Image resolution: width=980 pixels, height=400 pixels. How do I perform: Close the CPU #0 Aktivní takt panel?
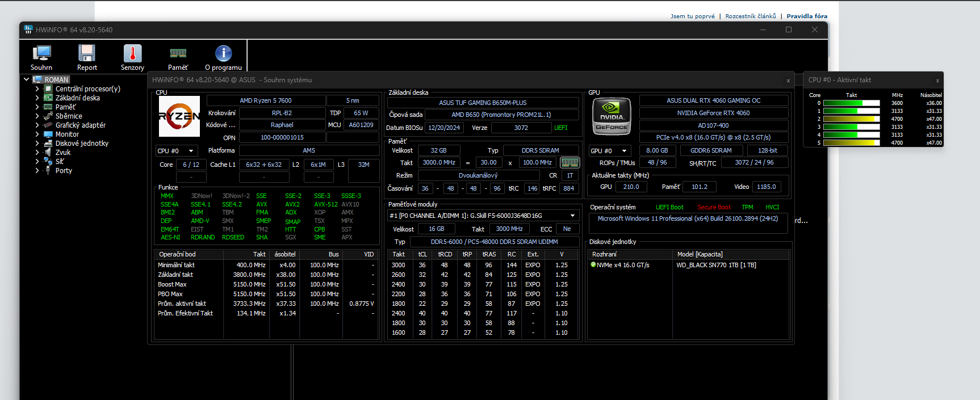(x=937, y=81)
